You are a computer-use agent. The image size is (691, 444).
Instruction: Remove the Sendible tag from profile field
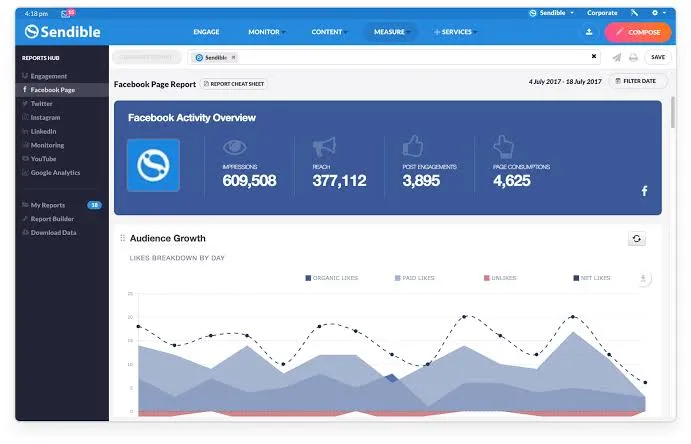(233, 58)
